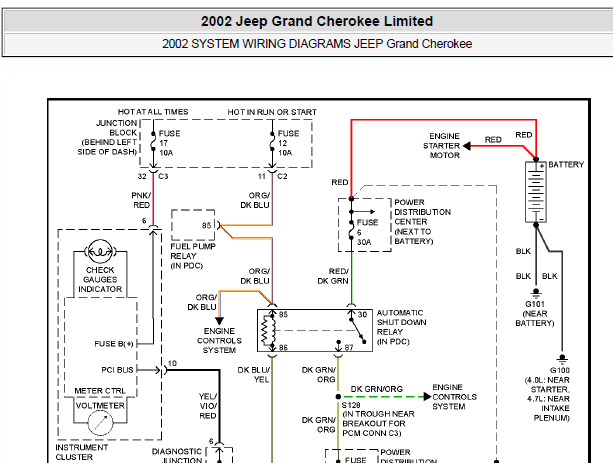This screenshot has width=613, height=463.
Task: Click the 'PCI BUS' label
Action: click(117, 370)
